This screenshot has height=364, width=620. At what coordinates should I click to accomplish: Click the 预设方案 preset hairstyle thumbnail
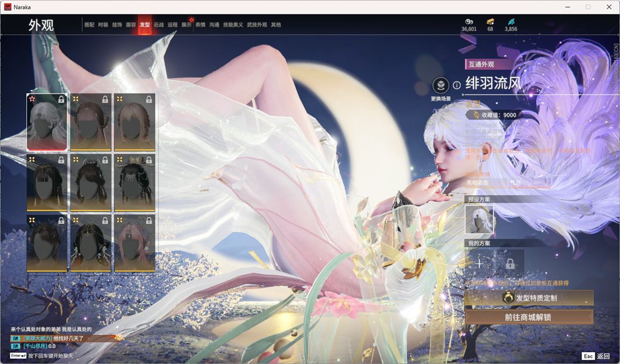point(479,219)
